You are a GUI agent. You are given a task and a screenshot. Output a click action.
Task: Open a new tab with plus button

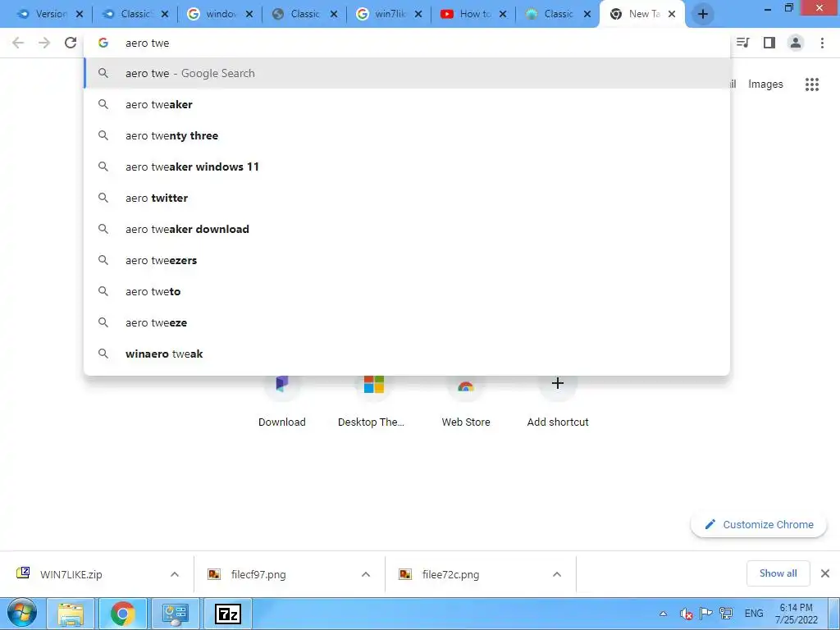[x=703, y=14]
